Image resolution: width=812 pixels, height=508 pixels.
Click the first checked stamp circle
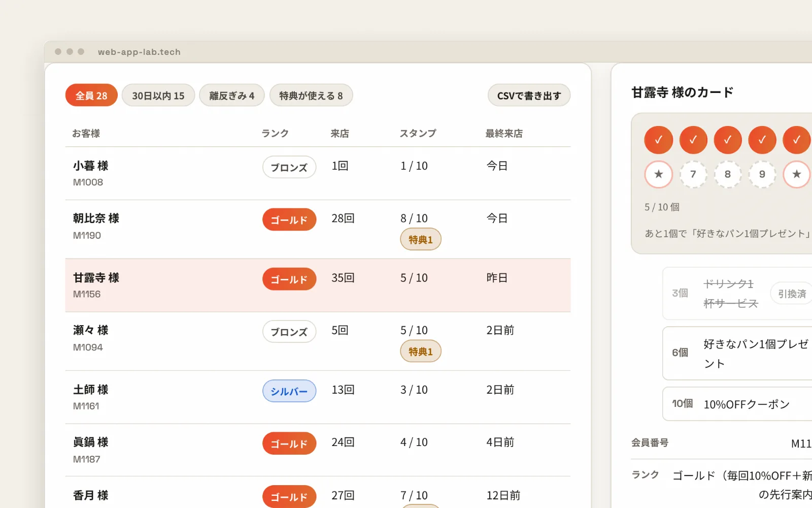(659, 140)
